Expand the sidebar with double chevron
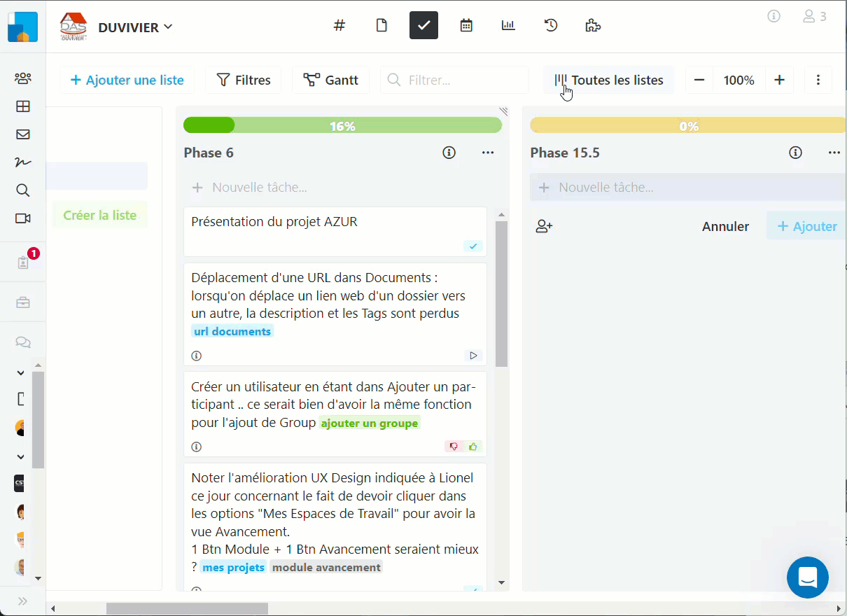Viewport: 847px width, 616px height. [22, 601]
